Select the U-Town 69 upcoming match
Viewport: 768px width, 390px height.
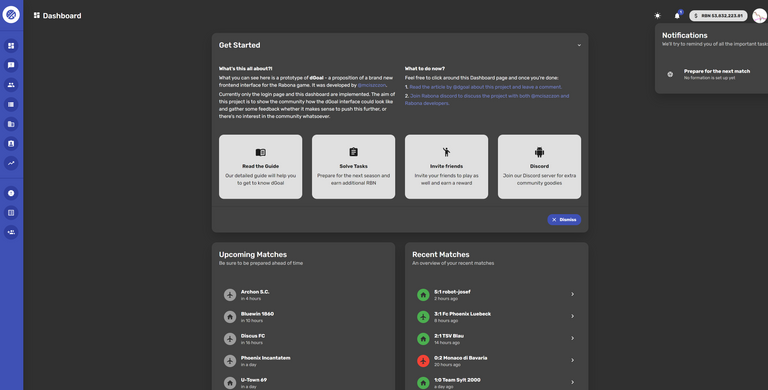(x=303, y=383)
